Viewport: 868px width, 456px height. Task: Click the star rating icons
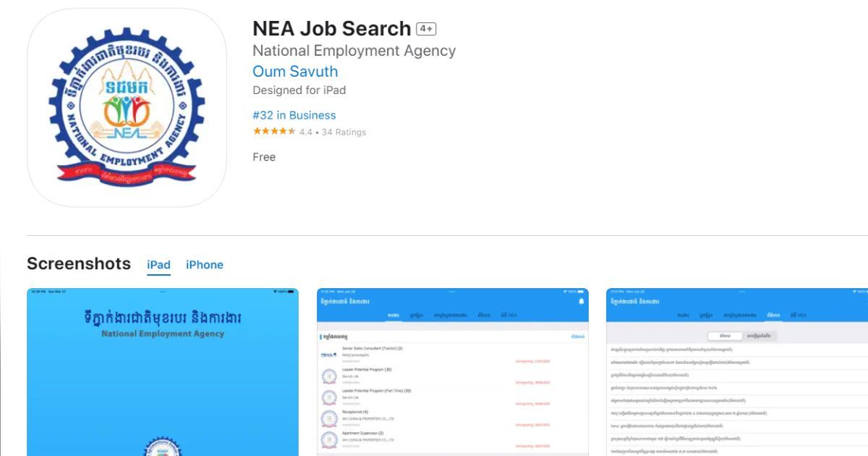click(274, 132)
